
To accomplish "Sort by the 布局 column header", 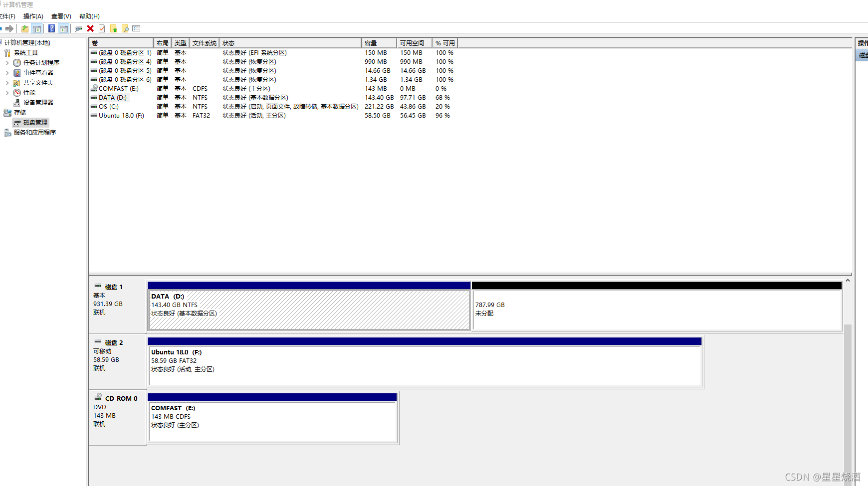I will point(162,43).
